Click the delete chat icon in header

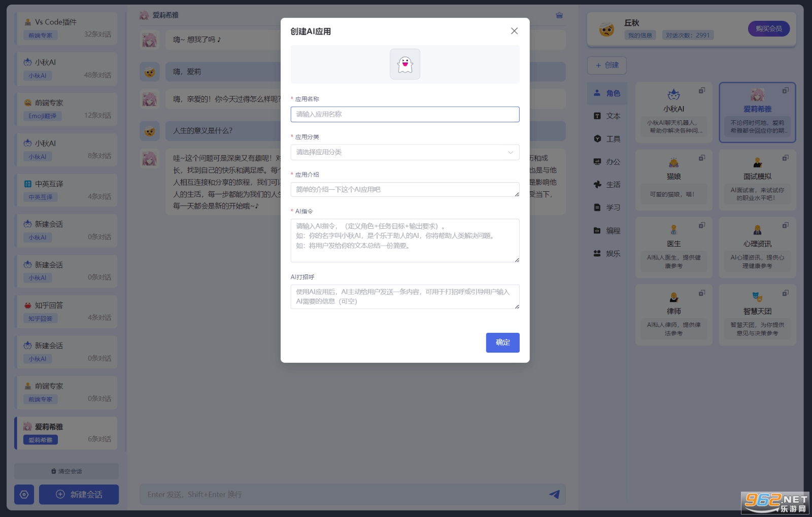(x=559, y=15)
